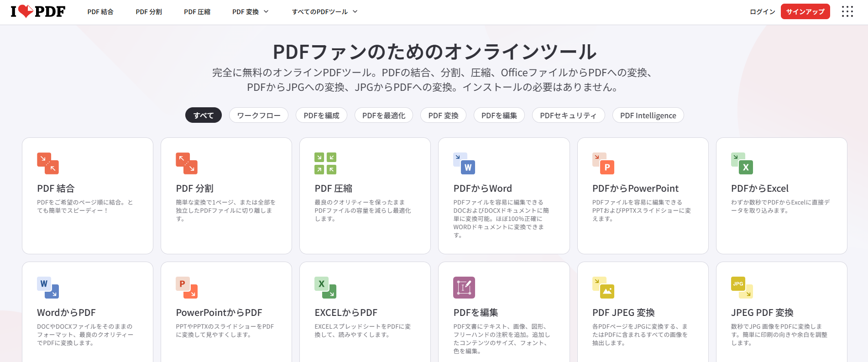The image size is (868, 362).
Task: Open the PDFからWord card title
Action: click(483, 189)
